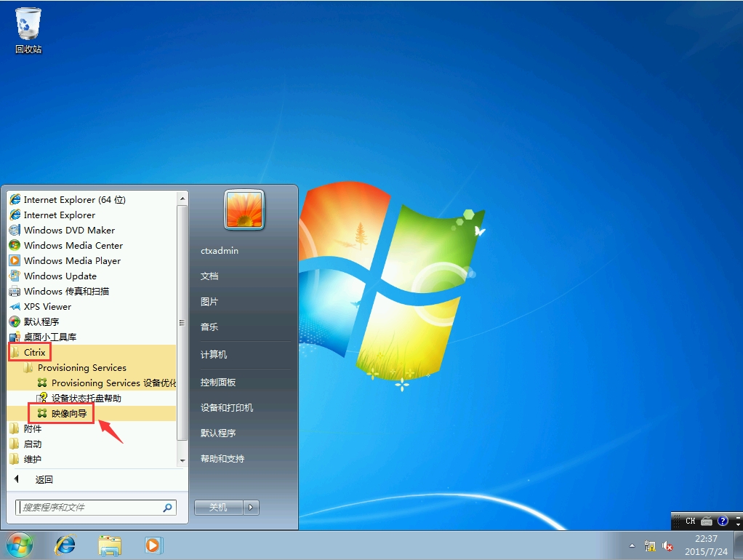Click the CH language bar indicator
The image size is (743, 560).
click(x=691, y=521)
